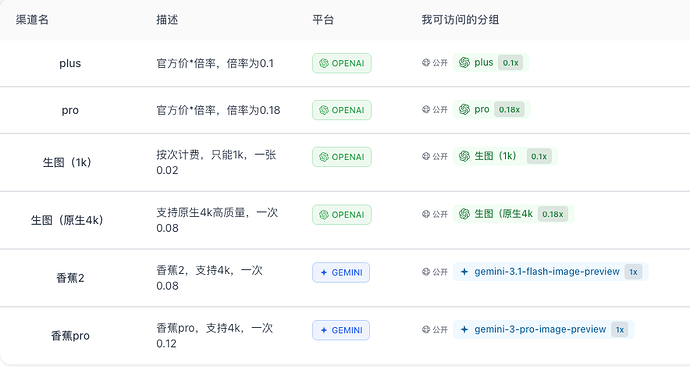Click the 公开 text in the plus row
Image resolution: width=690 pixels, height=369 pixels.
440,63
